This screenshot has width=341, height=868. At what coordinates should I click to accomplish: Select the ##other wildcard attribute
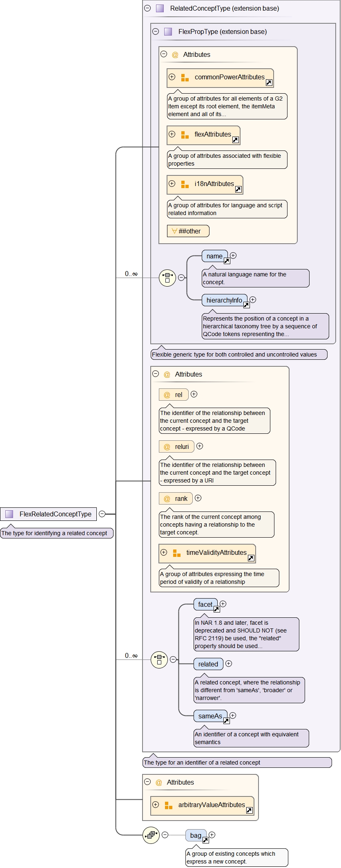click(x=188, y=231)
